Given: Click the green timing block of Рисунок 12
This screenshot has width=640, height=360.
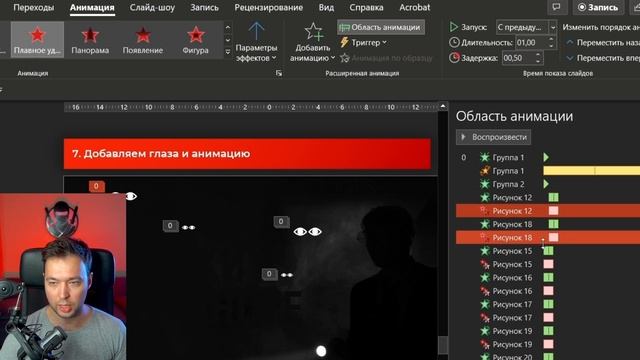Looking at the screenshot, I should [553, 198].
